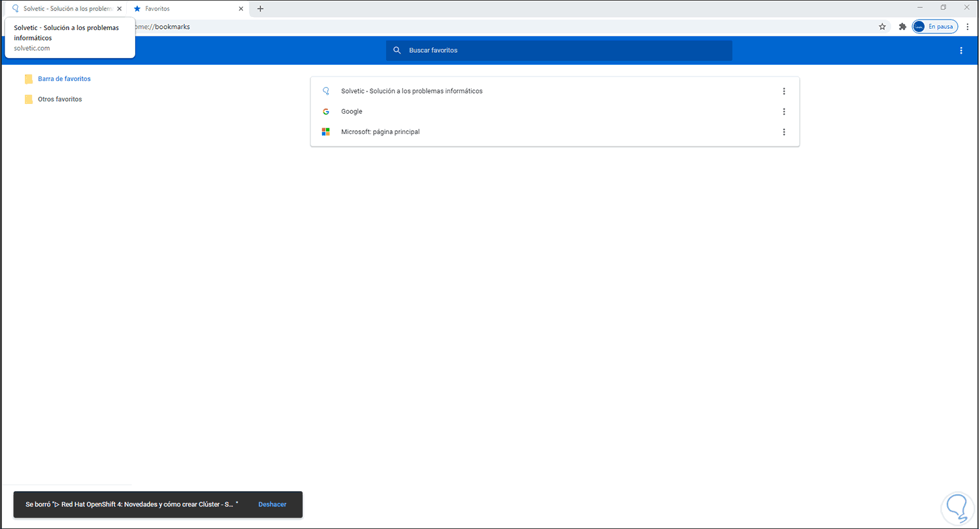This screenshot has width=980, height=529.
Task: Open Chrome's three-dot main menu
Action: pos(968,27)
